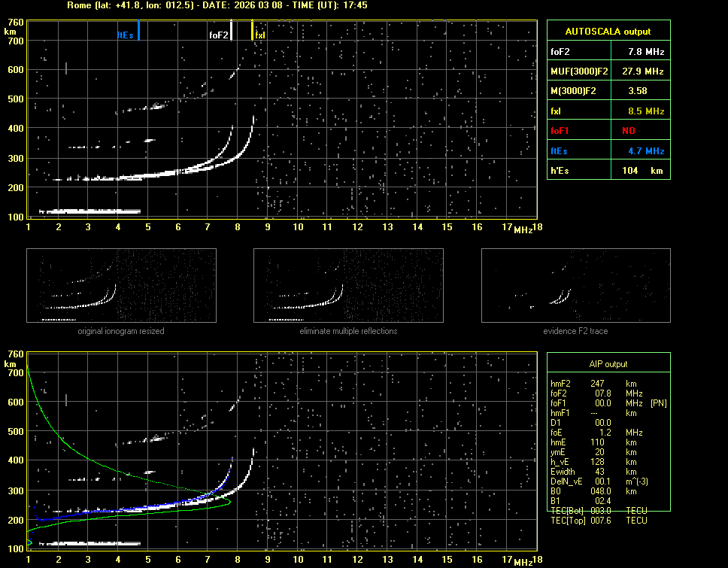728x568 pixels.
Task: Open the evidence F2 trace thumbnail
Action: [575, 285]
